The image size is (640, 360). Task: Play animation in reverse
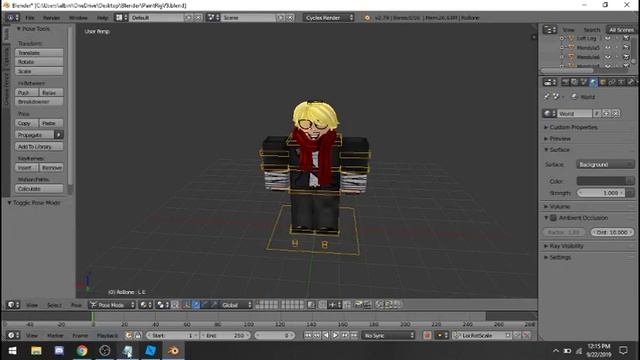[326, 336]
